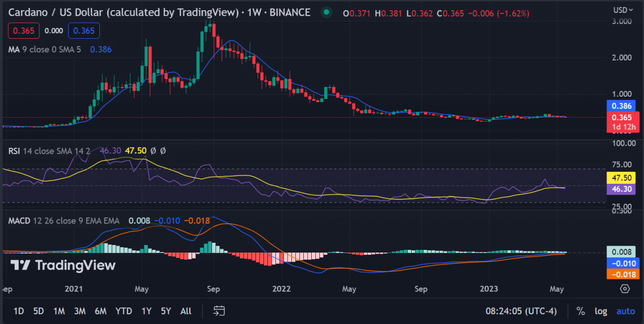Click the blue 0.365 buy price box

tap(84, 31)
